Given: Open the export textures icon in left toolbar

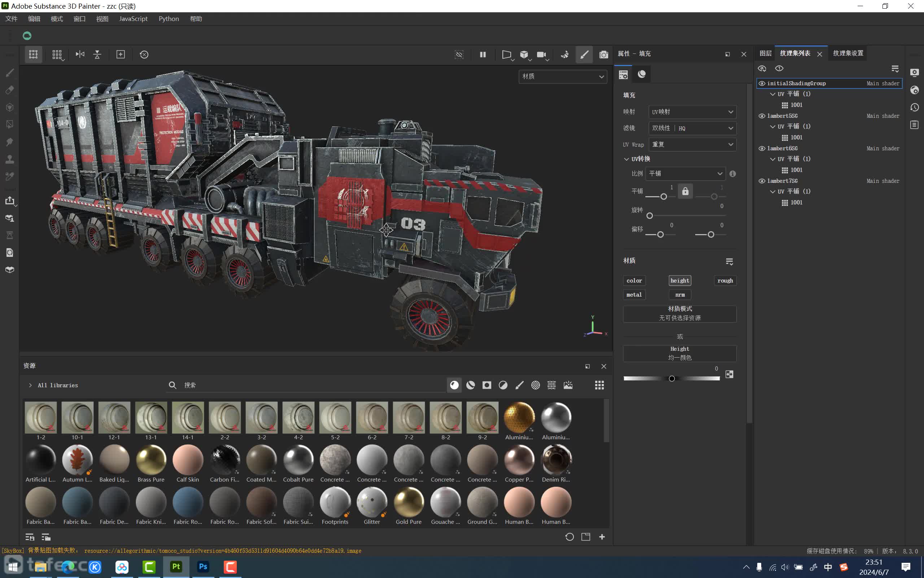Looking at the screenshot, I should point(10,201).
